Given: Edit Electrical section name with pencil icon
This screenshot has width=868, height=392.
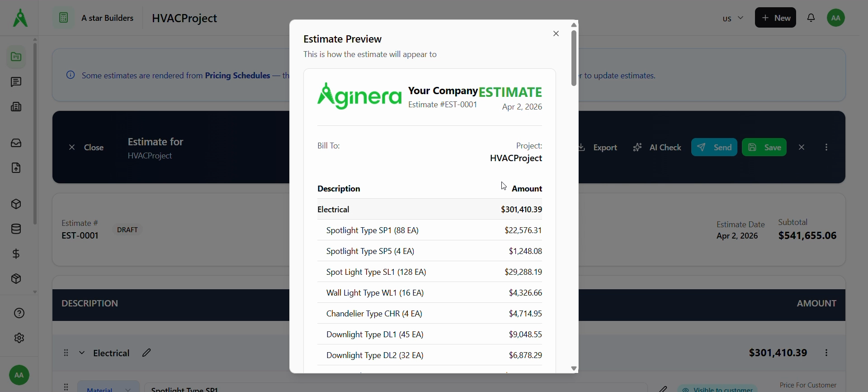Looking at the screenshot, I should (x=146, y=353).
